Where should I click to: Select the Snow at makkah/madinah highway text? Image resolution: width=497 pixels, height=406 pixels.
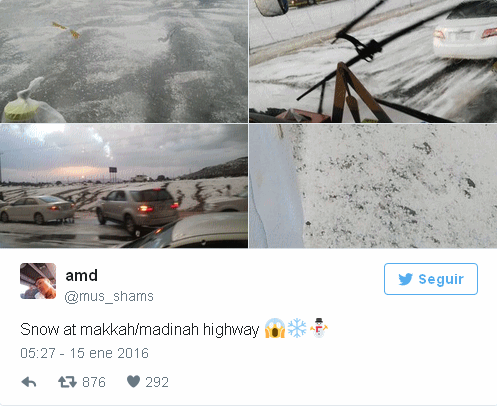pos(140,330)
